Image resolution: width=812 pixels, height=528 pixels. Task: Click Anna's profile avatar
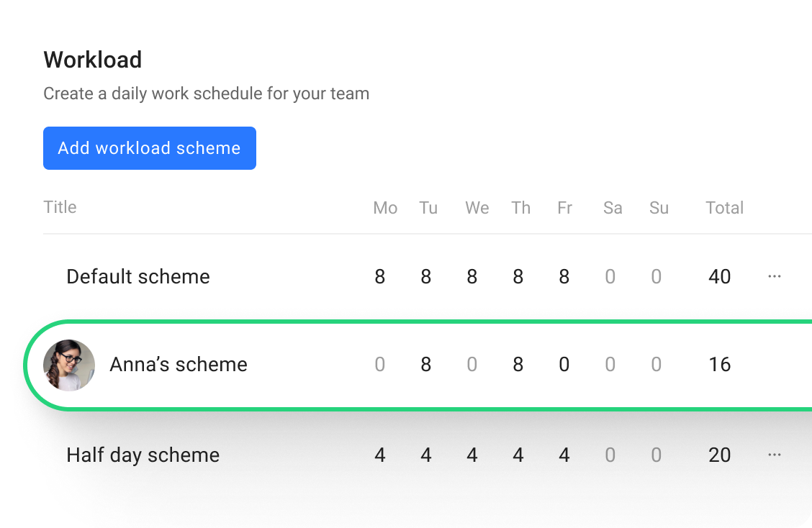pyautogui.click(x=69, y=365)
